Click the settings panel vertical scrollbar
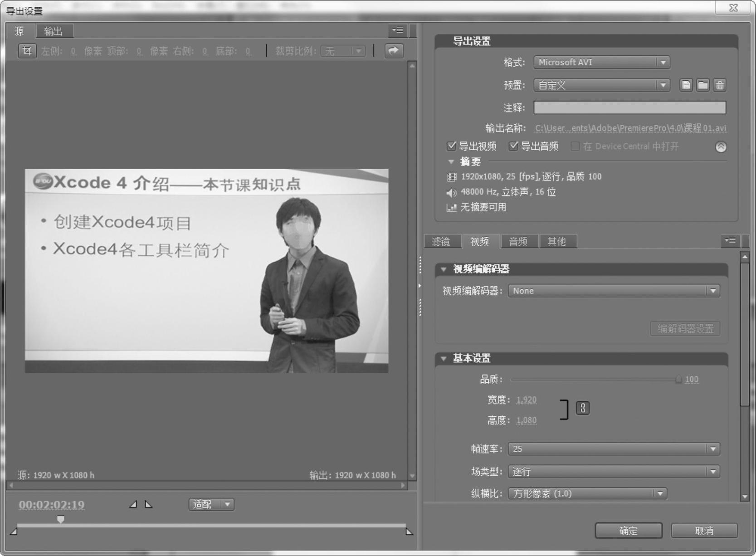This screenshot has width=756, height=556. coord(744,334)
